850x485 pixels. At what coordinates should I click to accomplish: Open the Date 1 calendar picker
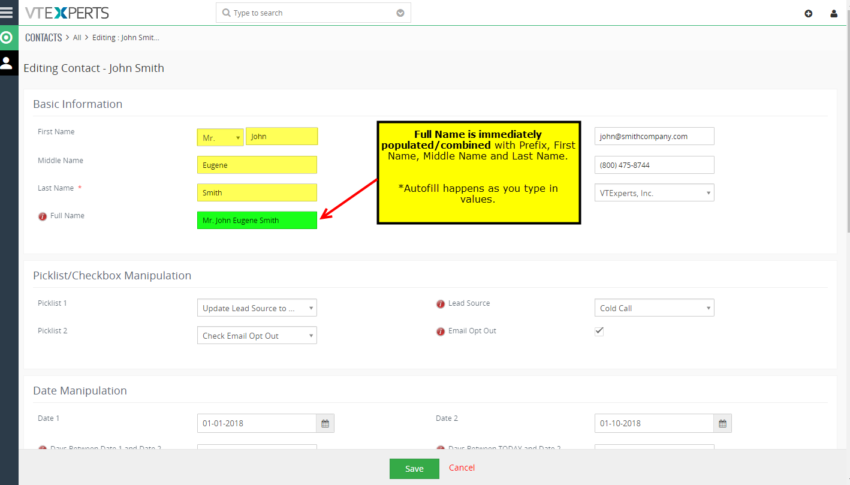(x=325, y=423)
